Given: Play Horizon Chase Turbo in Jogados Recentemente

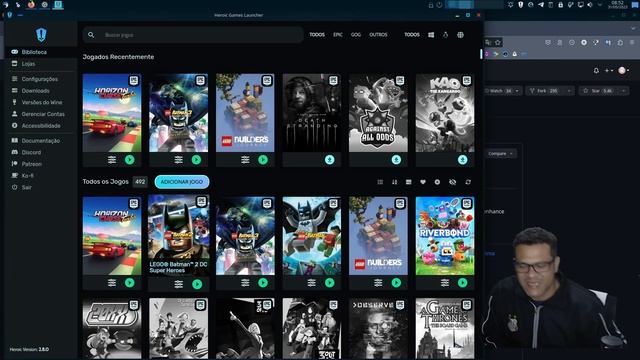Looking at the screenshot, I should pyautogui.click(x=130, y=160).
